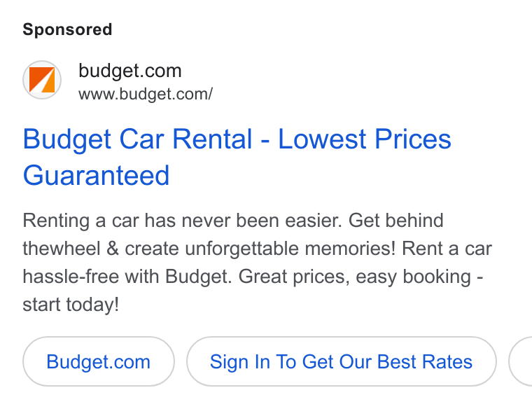Click the Budget orange logo icon

42,80
